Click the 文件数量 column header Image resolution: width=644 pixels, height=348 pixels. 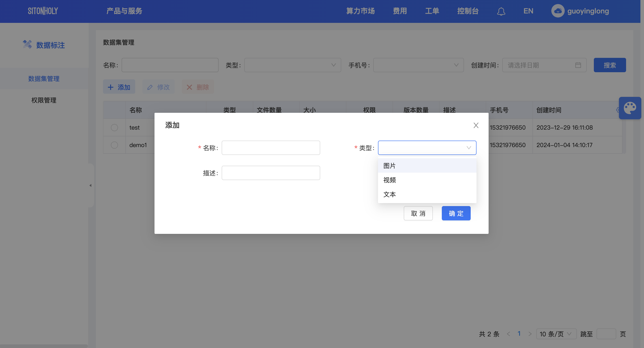[269, 110]
